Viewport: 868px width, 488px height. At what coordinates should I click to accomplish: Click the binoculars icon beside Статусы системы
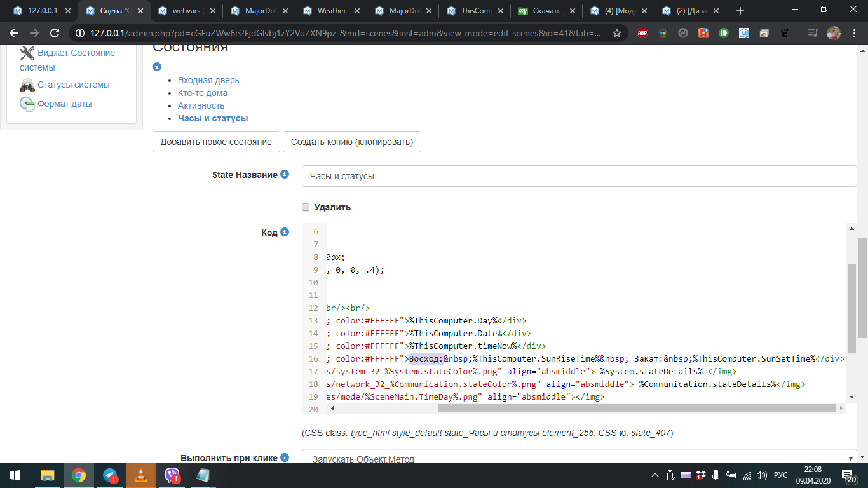(x=27, y=85)
